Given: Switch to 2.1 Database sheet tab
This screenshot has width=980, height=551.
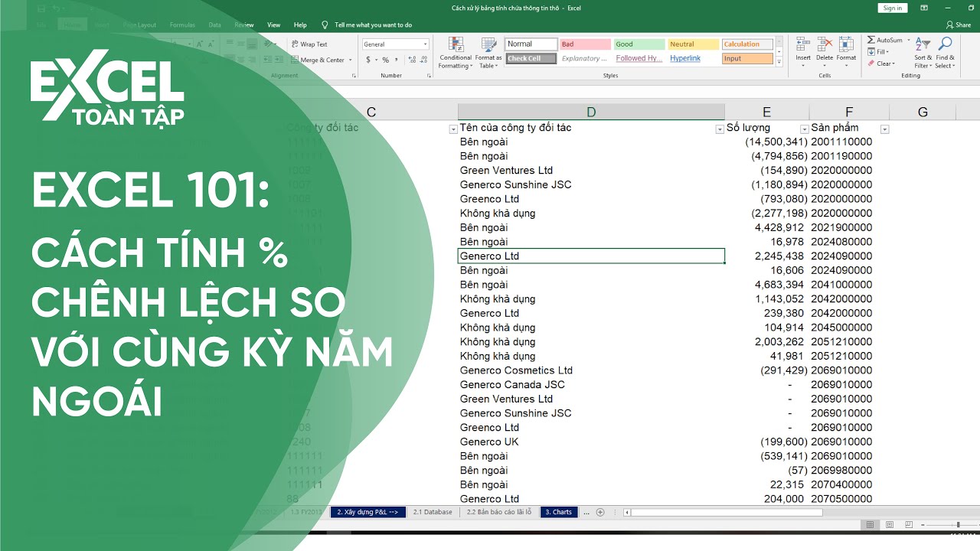Looking at the screenshot, I should (433, 512).
